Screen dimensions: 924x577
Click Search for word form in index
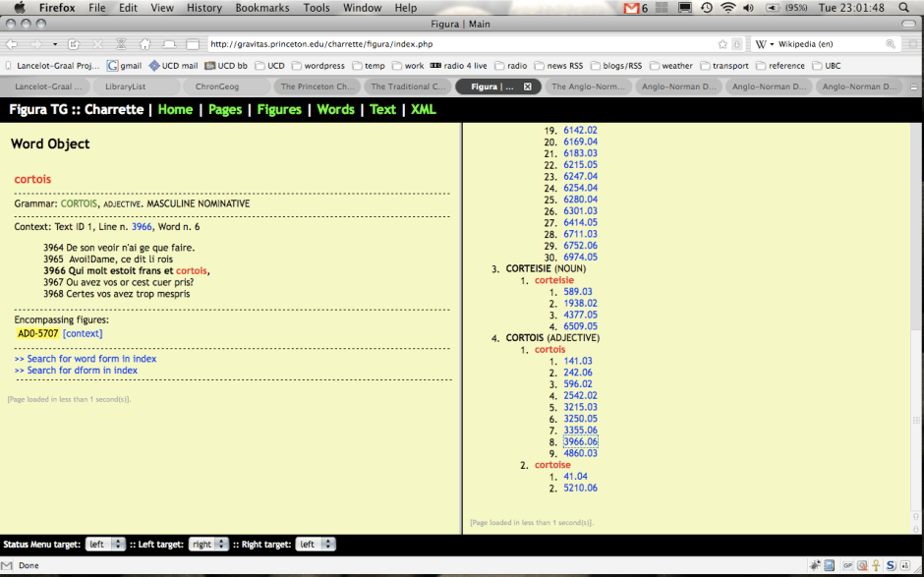[x=86, y=359]
